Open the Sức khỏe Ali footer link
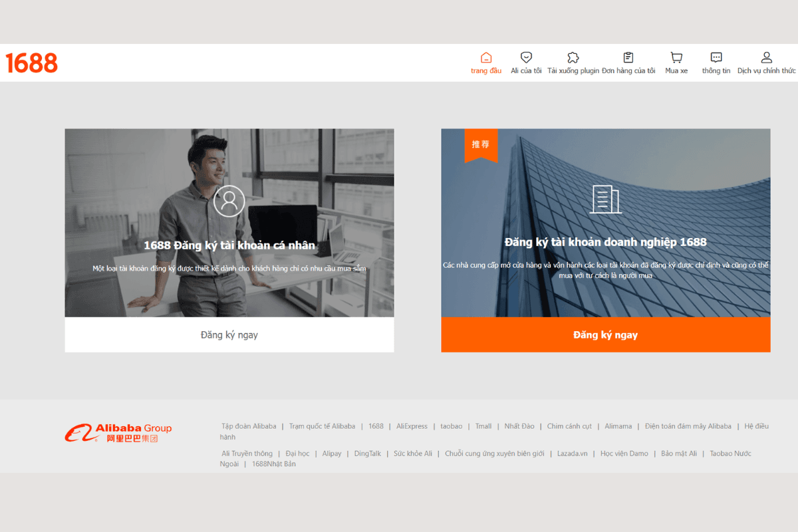The width and height of the screenshot is (798, 532). click(x=413, y=454)
